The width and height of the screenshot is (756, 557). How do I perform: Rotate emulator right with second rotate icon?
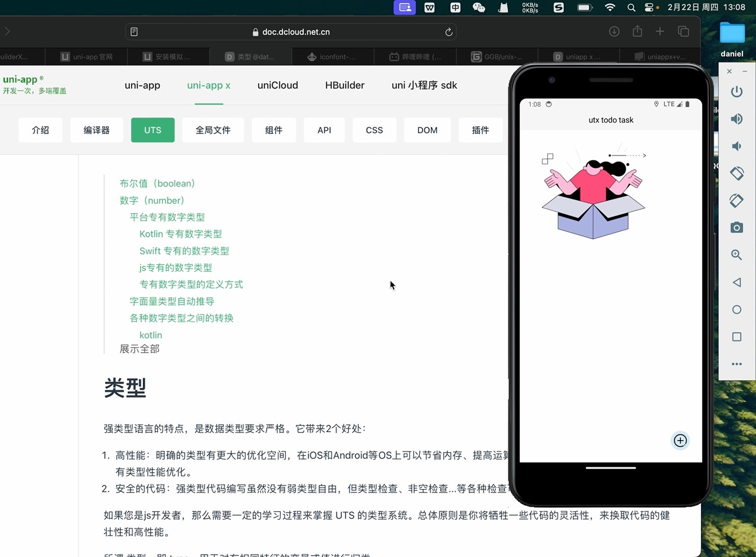click(736, 201)
